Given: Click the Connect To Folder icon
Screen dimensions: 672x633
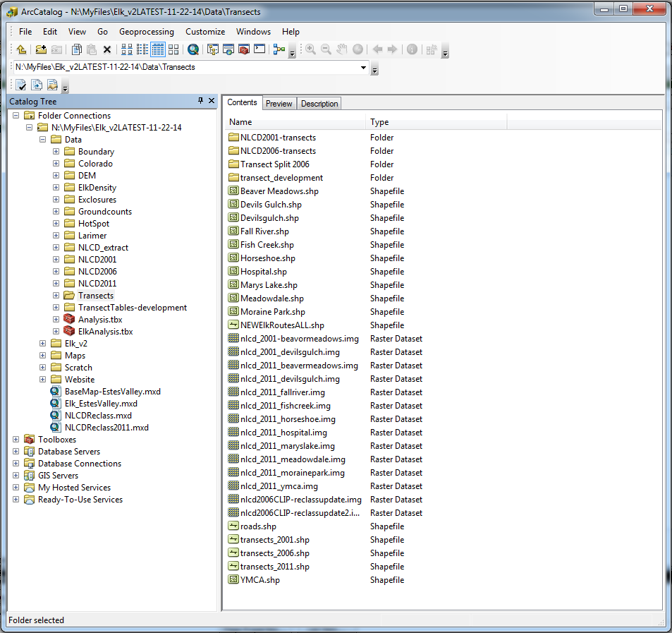Looking at the screenshot, I should pos(41,49).
